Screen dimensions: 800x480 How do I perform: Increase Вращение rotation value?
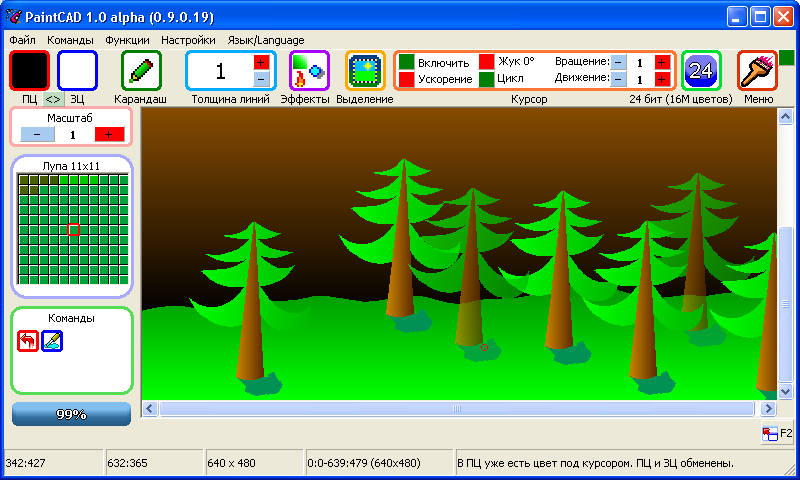coord(662,62)
